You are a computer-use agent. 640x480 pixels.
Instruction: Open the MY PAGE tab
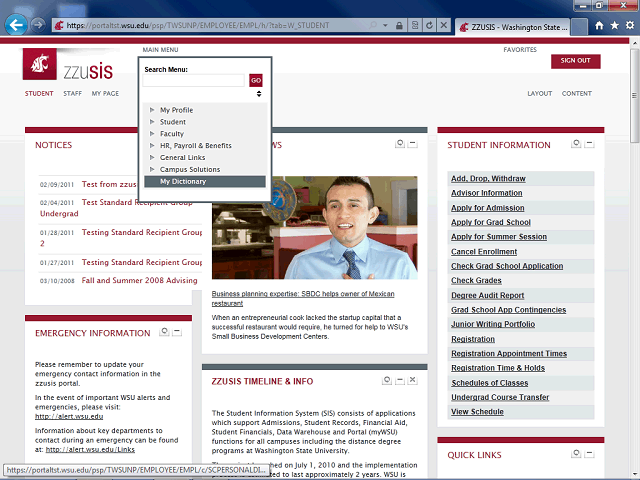pyautogui.click(x=105, y=93)
